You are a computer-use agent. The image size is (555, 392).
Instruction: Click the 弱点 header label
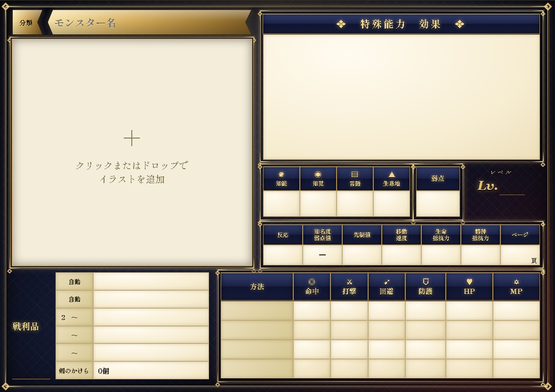(x=438, y=178)
